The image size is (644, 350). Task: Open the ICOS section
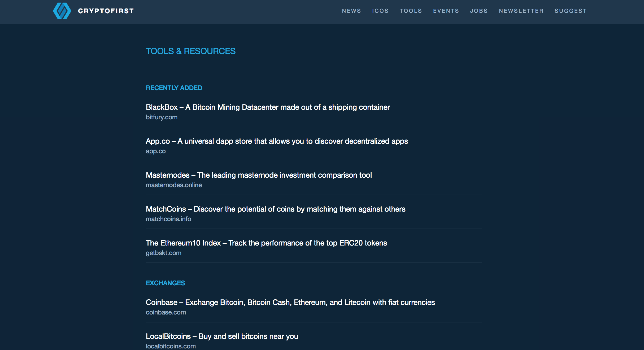click(x=381, y=11)
